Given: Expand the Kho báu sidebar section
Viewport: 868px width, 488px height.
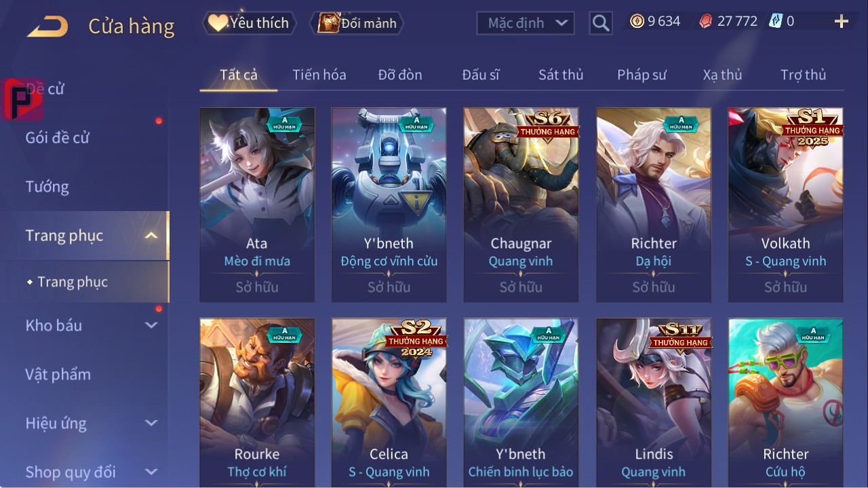Looking at the screenshot, I should click(x=151, y=325).
